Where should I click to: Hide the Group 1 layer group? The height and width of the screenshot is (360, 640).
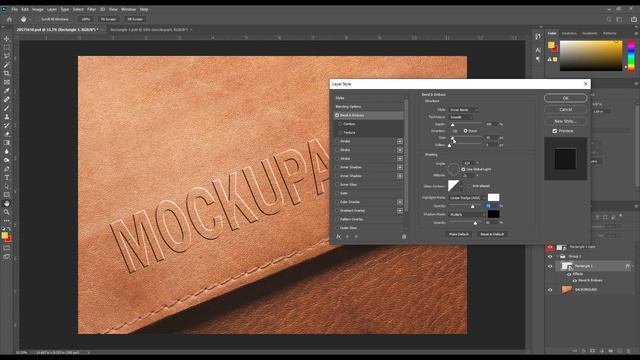click(x=550, y=256)
